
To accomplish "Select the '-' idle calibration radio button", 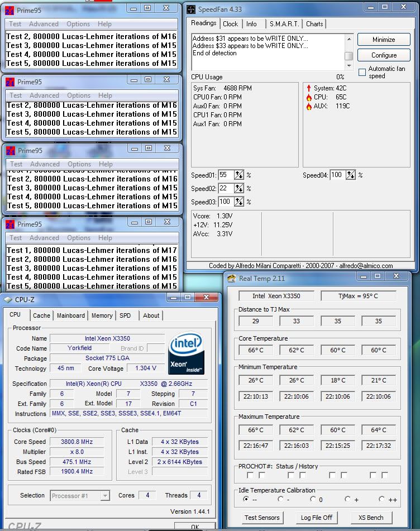I will click(280, 499).
